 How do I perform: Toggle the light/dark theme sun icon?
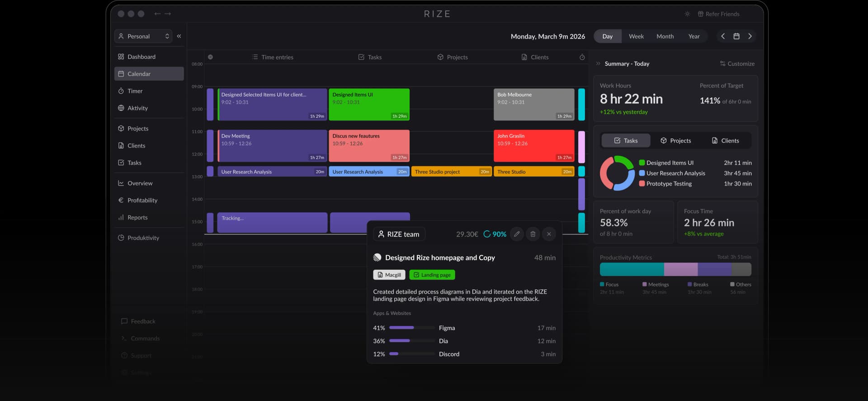687,14
